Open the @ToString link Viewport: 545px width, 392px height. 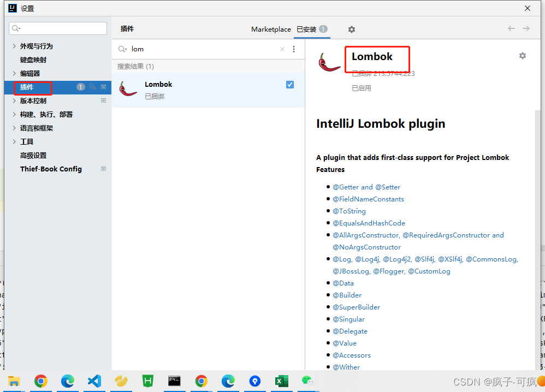(x=349, y=211)
